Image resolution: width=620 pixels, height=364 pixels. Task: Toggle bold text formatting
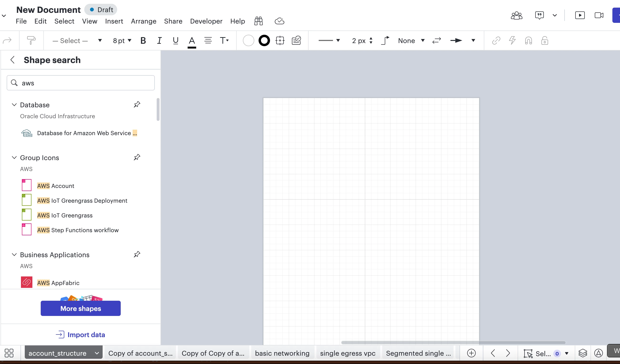click(x=143, y=40)
